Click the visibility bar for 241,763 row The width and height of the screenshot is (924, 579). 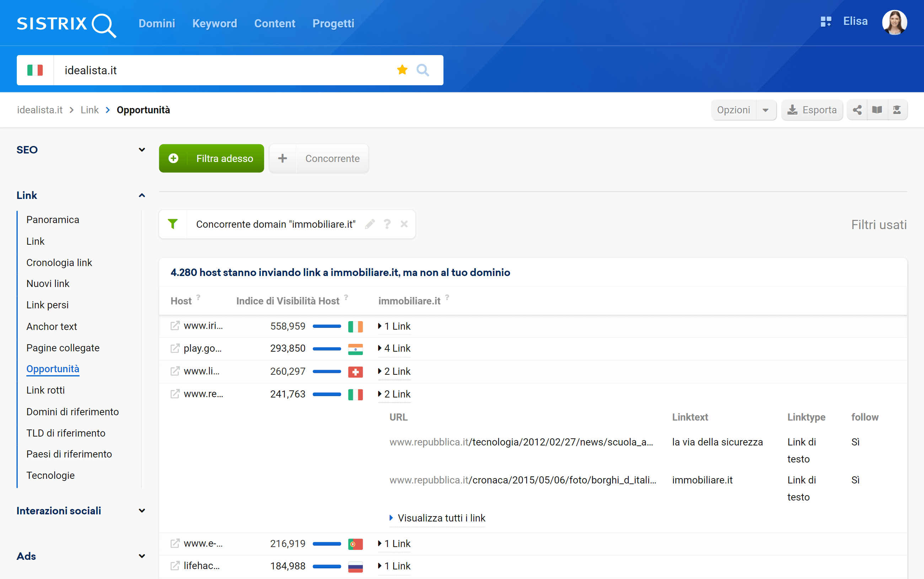tap(327, 394)
